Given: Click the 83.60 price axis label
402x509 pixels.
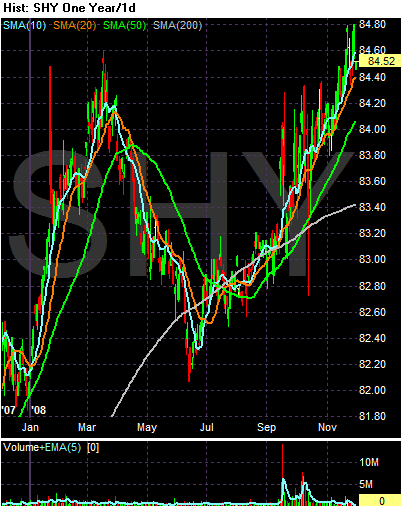Looking at the screenshot, I should tap(372, 181).
